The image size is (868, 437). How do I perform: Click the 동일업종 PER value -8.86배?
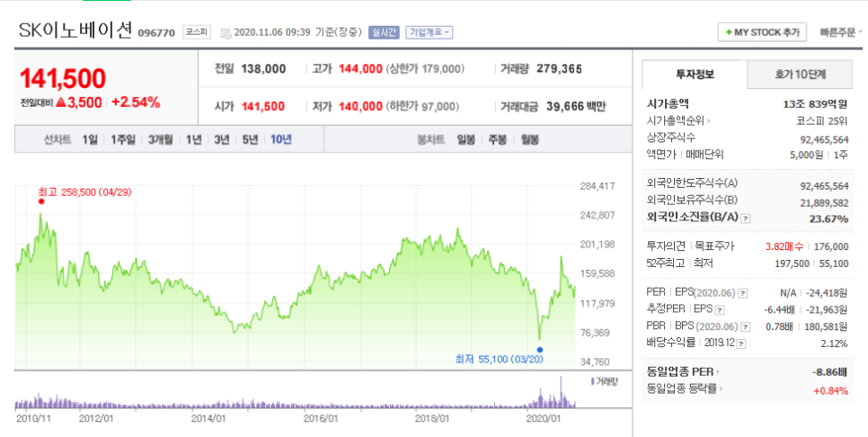tap(829, 372)
